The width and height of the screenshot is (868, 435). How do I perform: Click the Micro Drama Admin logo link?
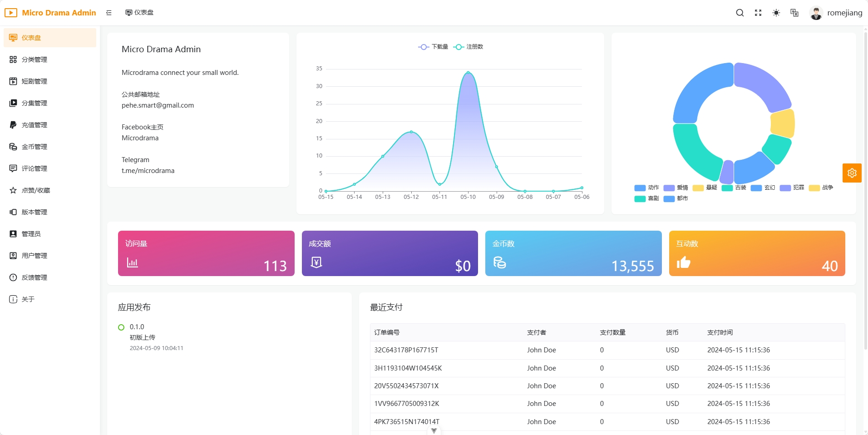50,13
